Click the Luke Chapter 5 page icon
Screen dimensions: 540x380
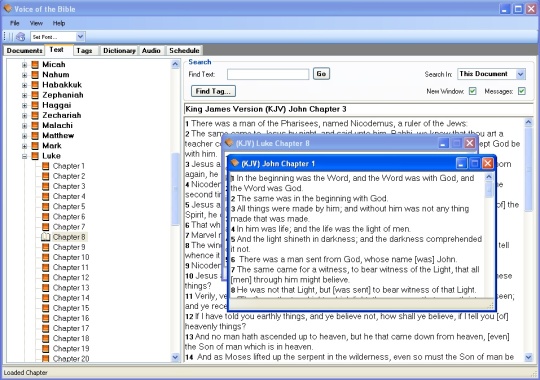tap(45, 207)
